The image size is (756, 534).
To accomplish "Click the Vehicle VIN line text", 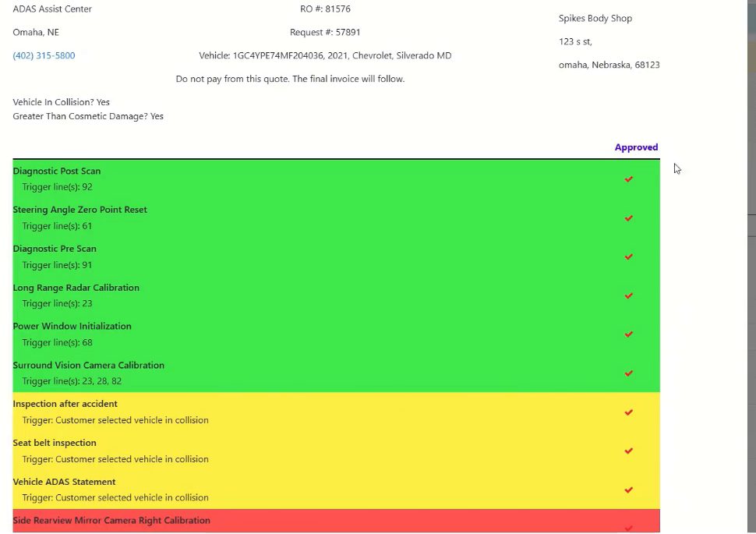I will pos(326,55).
